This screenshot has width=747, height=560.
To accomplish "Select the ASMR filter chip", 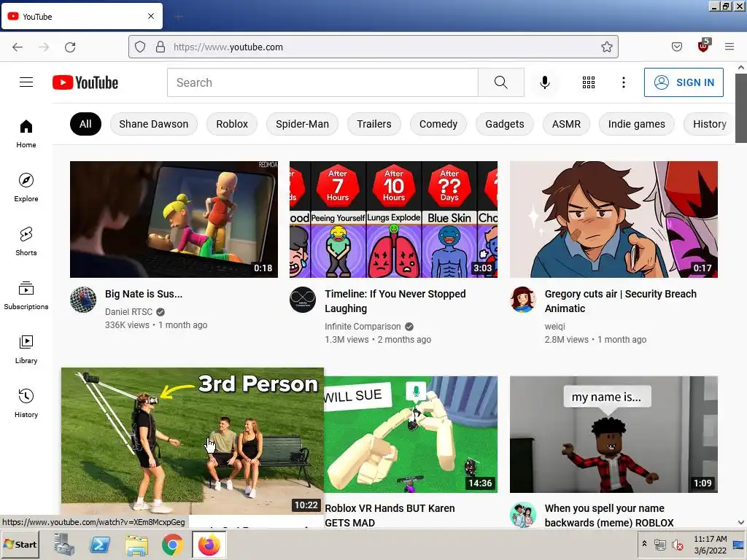I will (x=566, y=124).
